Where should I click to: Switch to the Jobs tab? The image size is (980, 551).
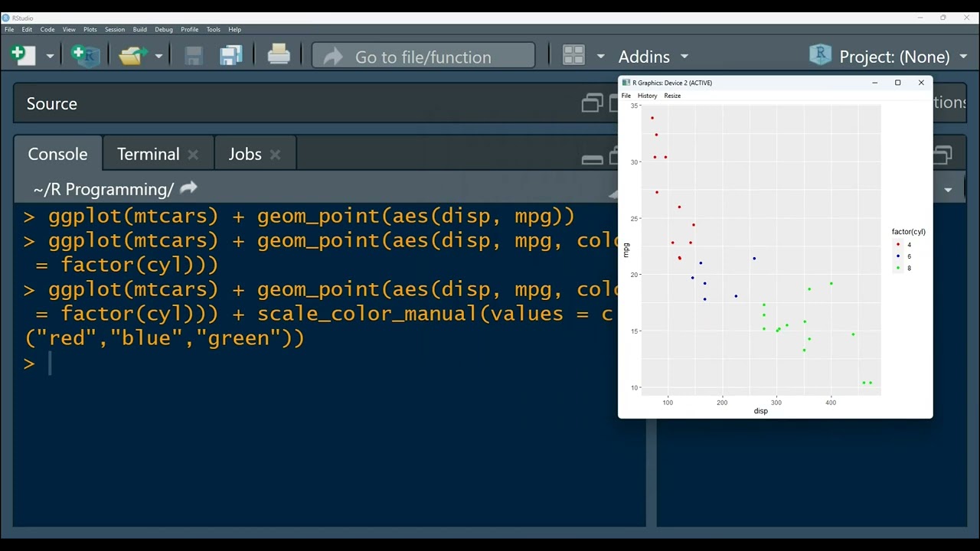click(x=245, y=154)
